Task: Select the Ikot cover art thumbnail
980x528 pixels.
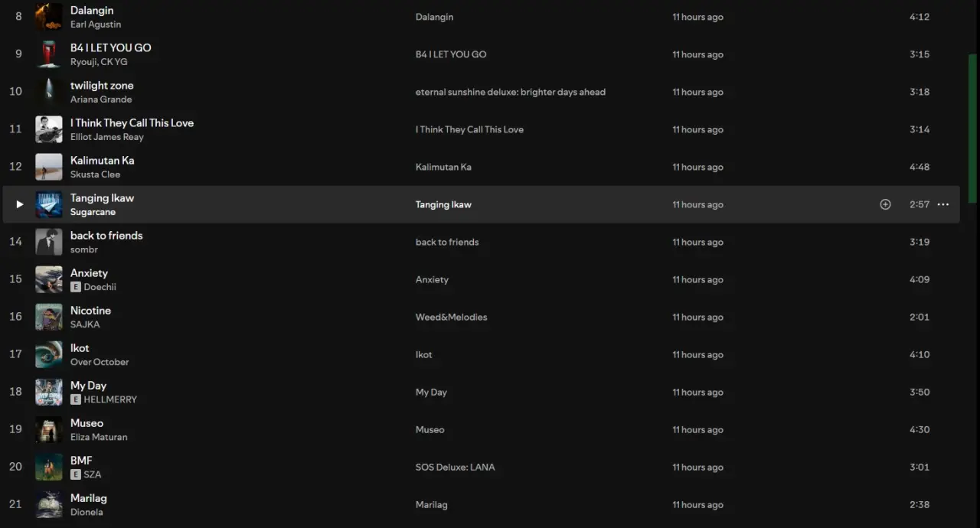Action: [x=49, y=354]
